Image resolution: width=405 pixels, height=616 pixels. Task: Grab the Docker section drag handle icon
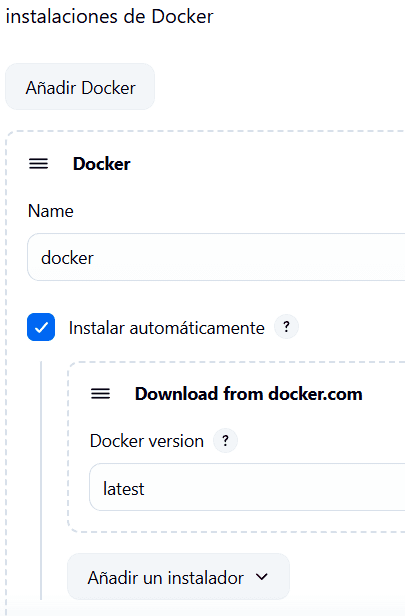38,163
